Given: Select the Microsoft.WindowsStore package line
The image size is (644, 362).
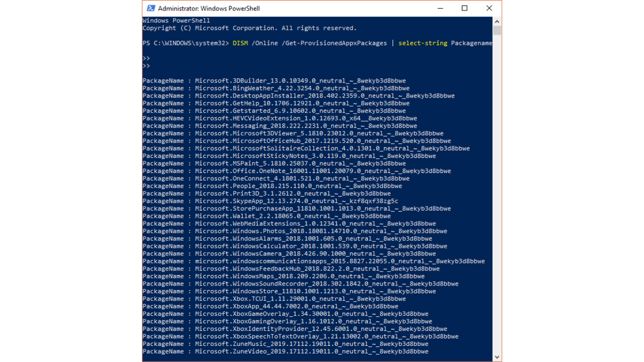Looking at the screenshot, I should click(x=289, y=291).
